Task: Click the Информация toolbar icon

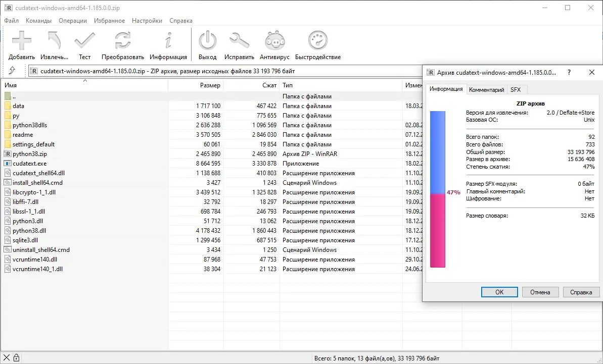Action: pos(168,41)
